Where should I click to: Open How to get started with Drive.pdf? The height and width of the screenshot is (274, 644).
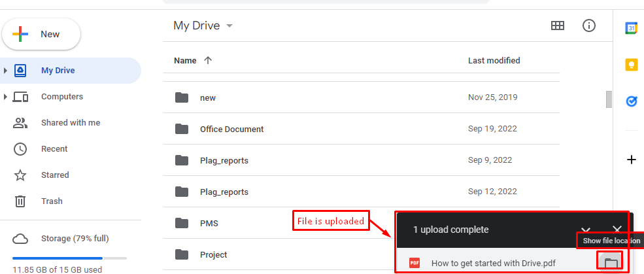pos(494,264)
